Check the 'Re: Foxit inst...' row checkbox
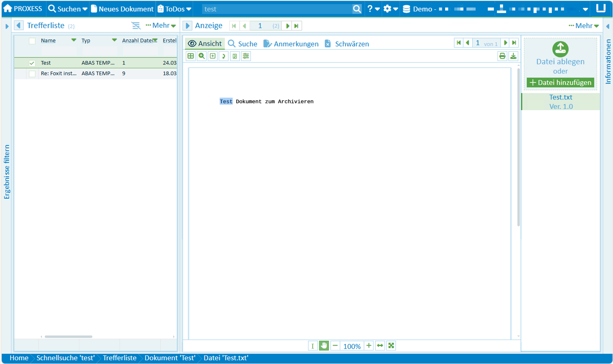Viewport: 613px width, 364px height. (32, 74)
